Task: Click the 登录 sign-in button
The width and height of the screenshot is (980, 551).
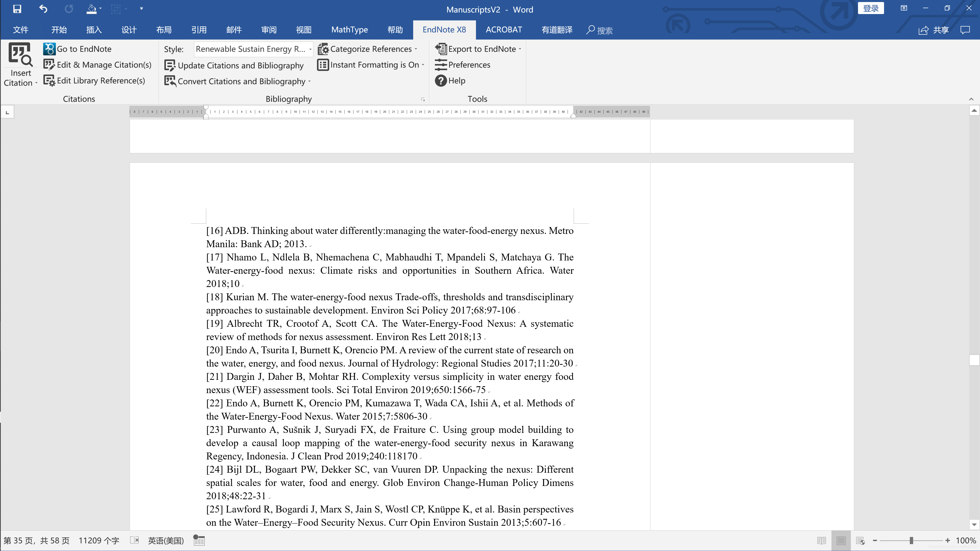Action: tap(871, 8)
